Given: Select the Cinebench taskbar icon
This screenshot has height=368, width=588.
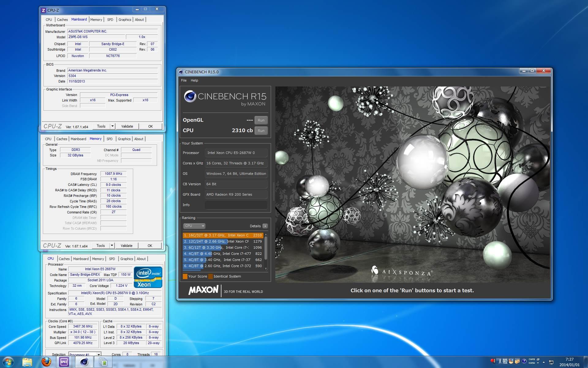Looking at the screenshot, I should pos(84,362).
